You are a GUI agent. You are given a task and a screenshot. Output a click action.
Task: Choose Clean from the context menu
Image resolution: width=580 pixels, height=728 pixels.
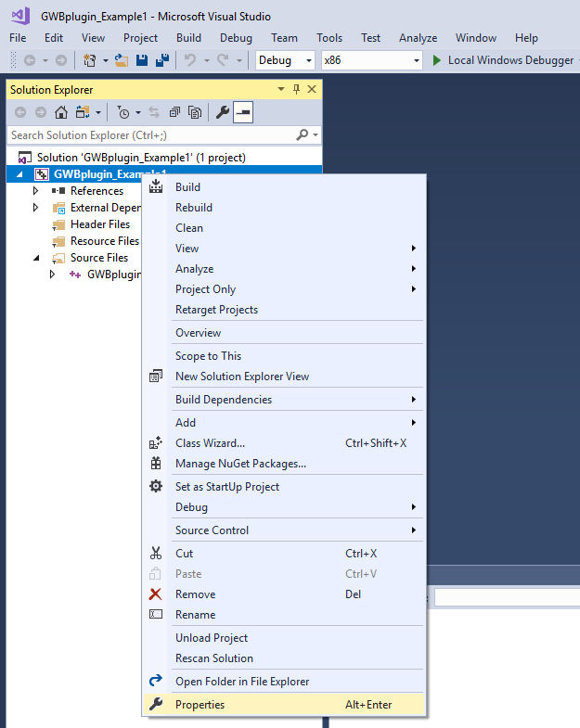(x=284, y=228)
